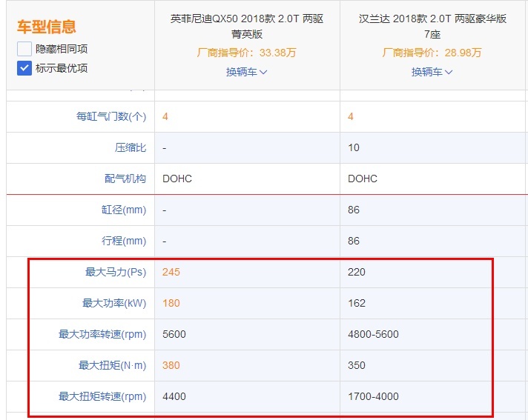Enable the 隐藏相同项 checkbox
Screen dimensions: 528x420
click(x=24, y=49)
